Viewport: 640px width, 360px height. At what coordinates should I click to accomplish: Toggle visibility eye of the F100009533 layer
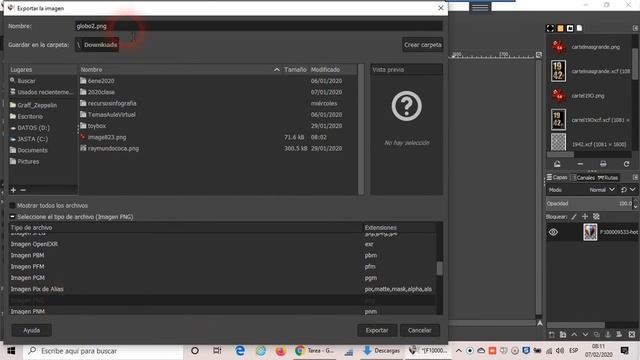point(553,232)
